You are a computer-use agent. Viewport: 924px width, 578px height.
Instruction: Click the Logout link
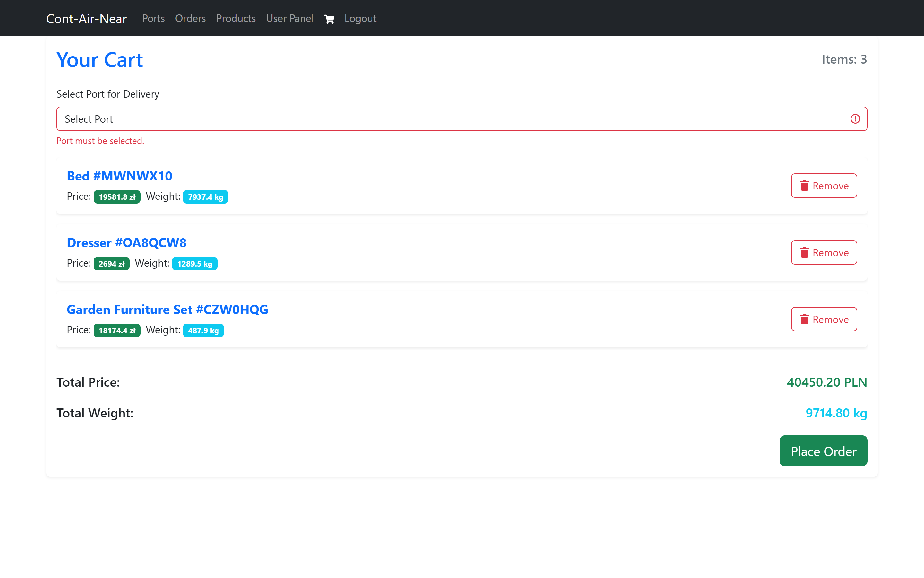click(x=360, y=18)
